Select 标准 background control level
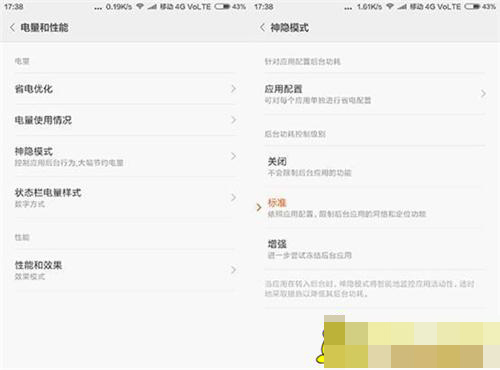The height and width of the screenshot is (370, 500). pos(375,208)
